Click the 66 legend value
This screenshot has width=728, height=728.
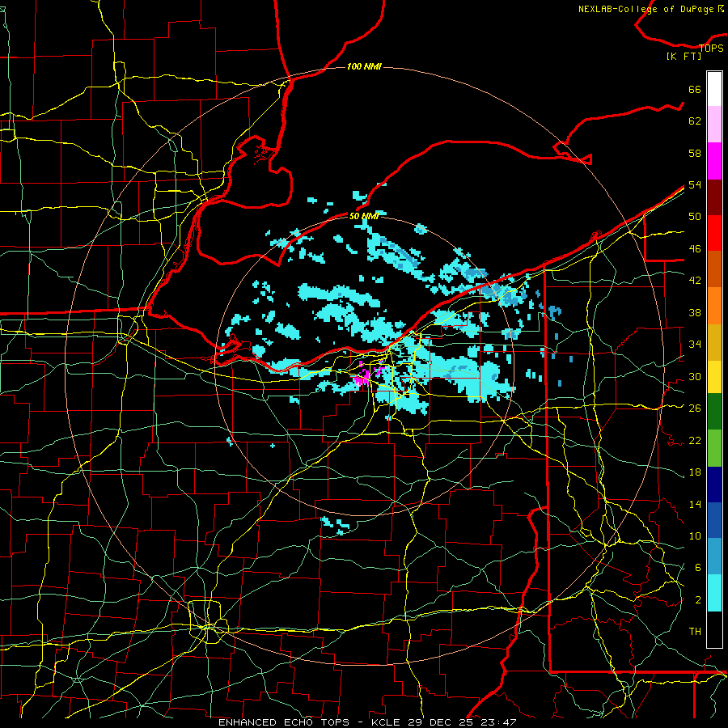point(695,89)
